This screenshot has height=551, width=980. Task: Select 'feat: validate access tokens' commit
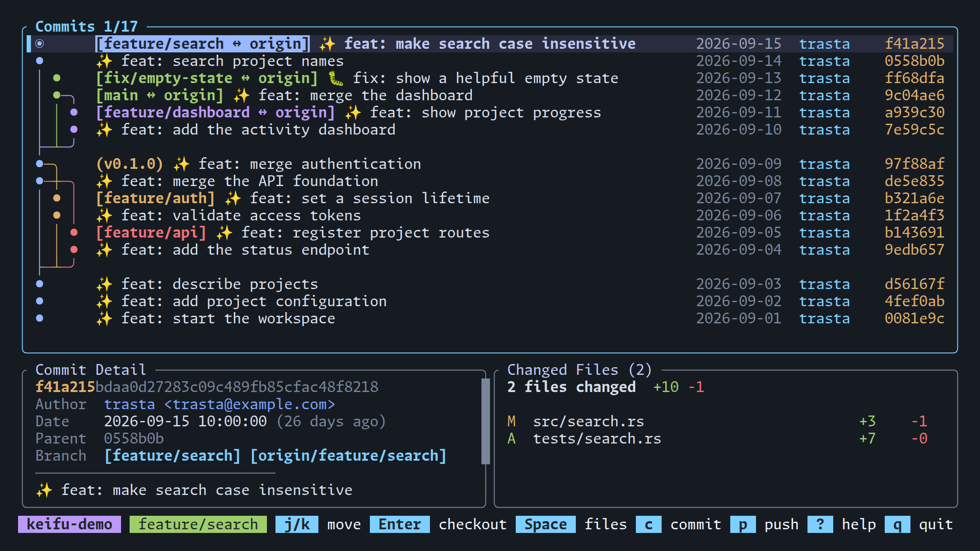click(490, 215)
